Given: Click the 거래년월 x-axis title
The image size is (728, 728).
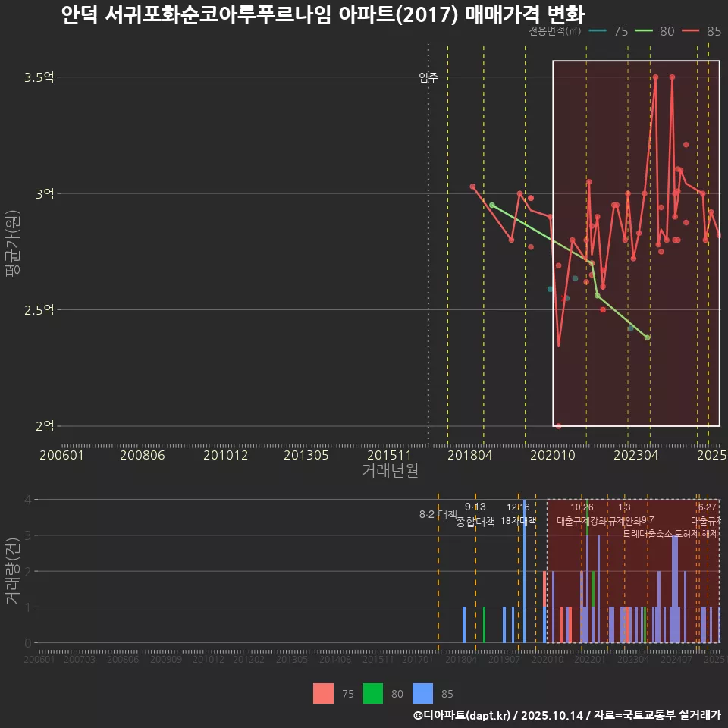Looking at the screenshot, I should [390, 471].
